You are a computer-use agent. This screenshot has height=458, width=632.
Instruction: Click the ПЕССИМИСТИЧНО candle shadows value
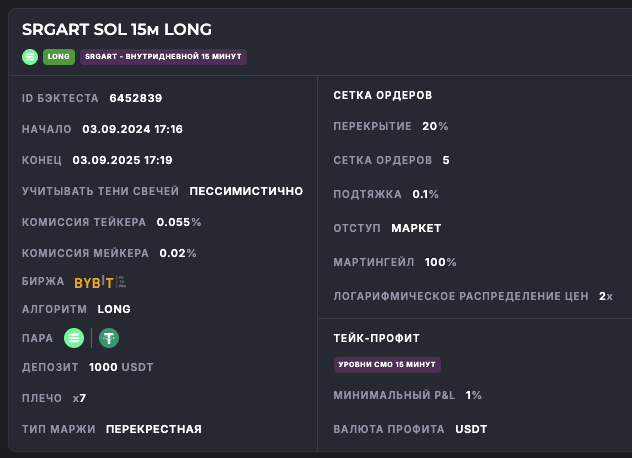246,191
